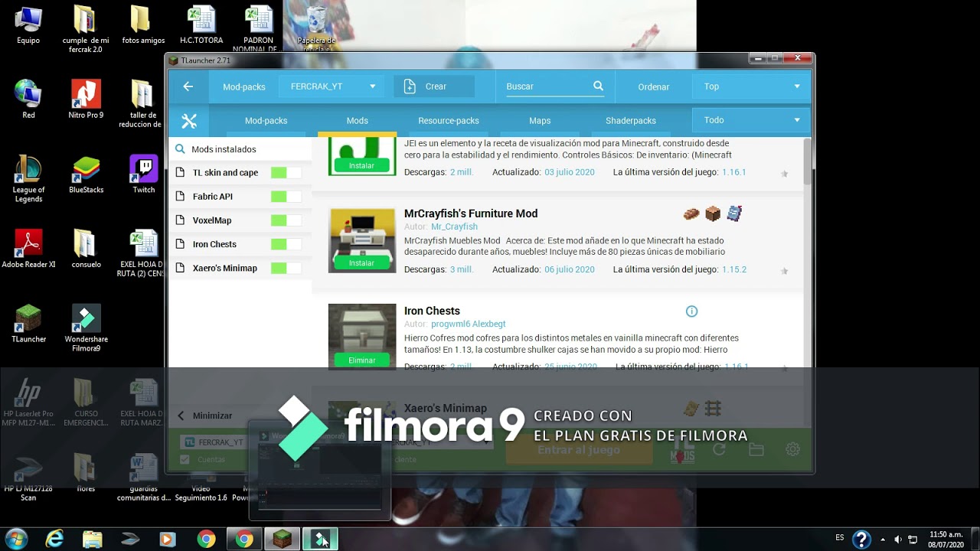Image resolution: width=980 pixels, height=551 pixels.
Task: Open Internet Explorer from the taskbar
Action: pyautogui.click(x=54, y=539)
